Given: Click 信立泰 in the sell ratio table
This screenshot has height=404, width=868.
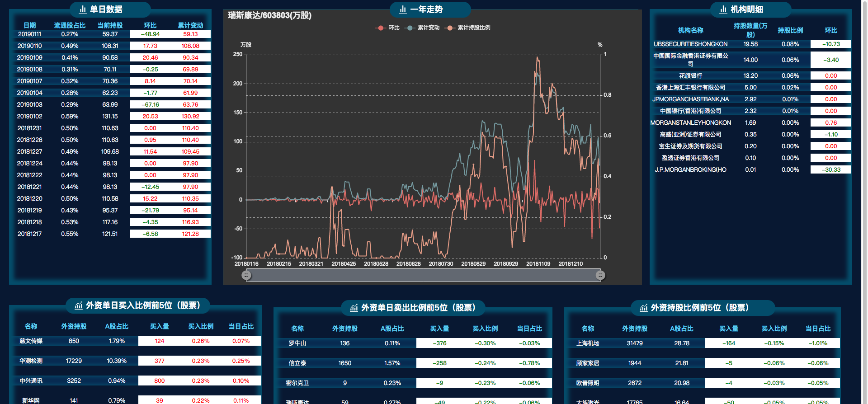Looking at the screenshot, I should pyautogui.click(x=297, y=363).
